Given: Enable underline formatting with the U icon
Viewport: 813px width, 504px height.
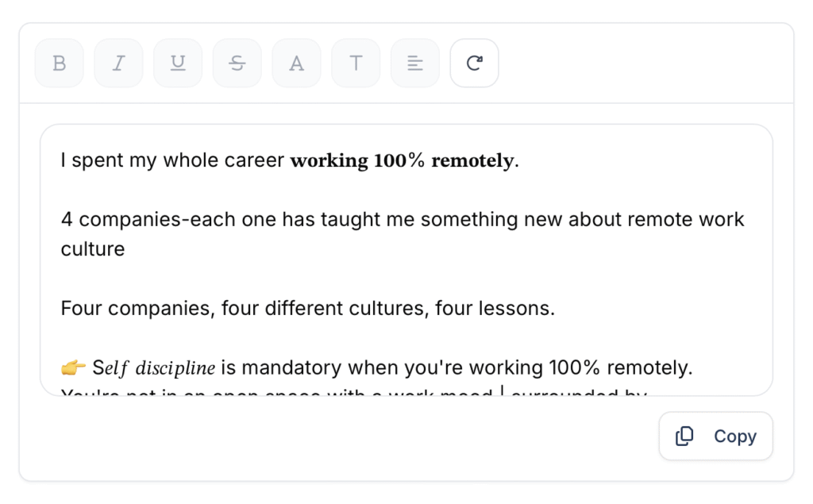Looking at the screenshot, I should (178, 63).
